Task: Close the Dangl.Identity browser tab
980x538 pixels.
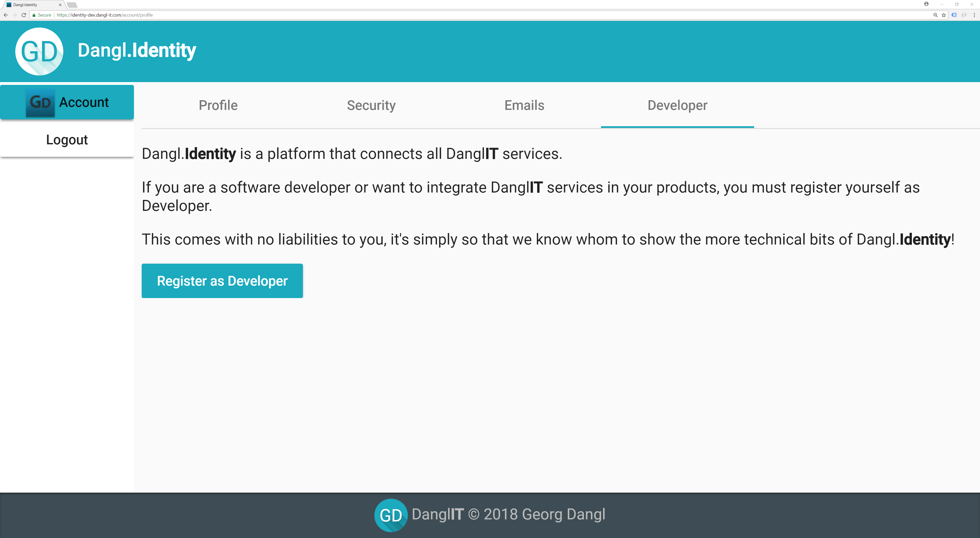Action: click(x=60, y=5)
